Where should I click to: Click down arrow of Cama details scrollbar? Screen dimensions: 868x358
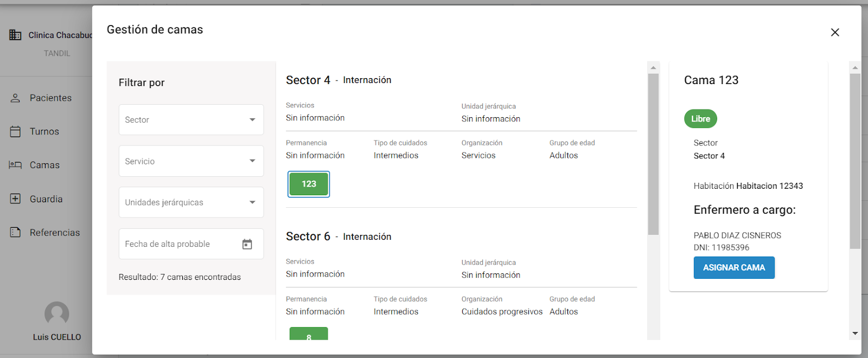coord(855,334)
